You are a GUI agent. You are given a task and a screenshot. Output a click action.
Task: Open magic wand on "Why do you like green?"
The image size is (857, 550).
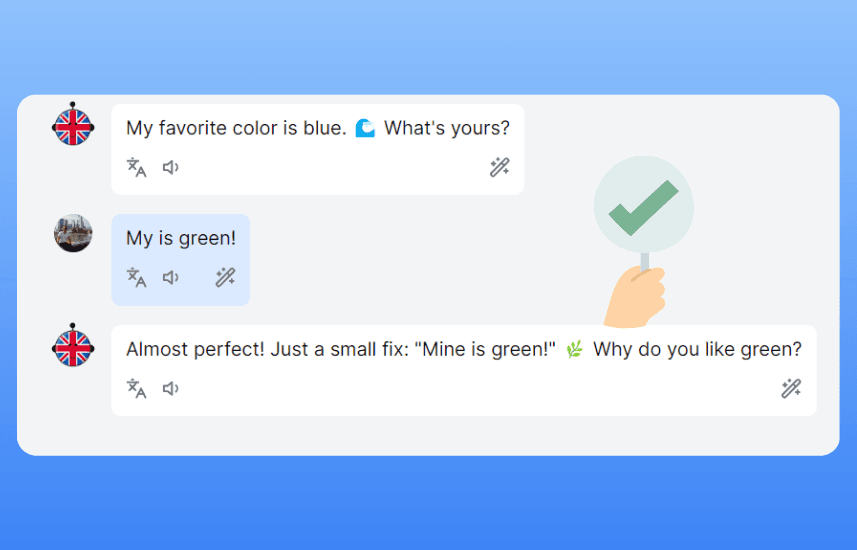tap(791, 389)
